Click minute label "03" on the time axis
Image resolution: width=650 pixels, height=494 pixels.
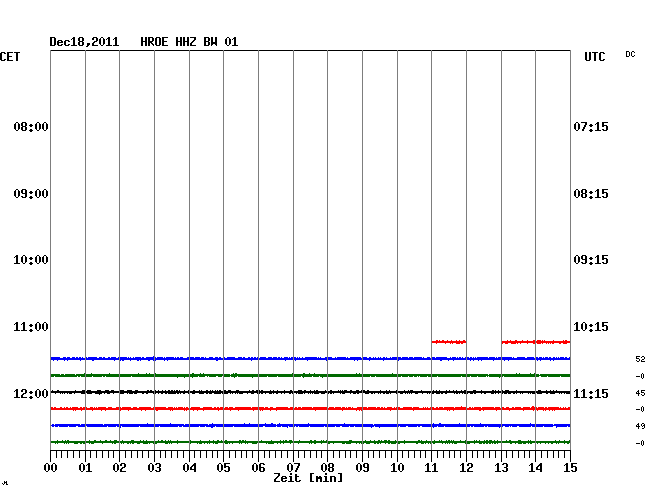pyautogui.click(x=154, y=468)
